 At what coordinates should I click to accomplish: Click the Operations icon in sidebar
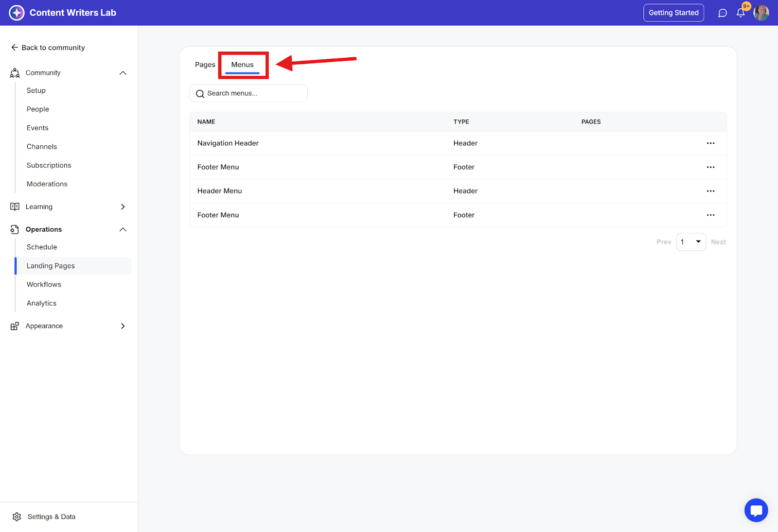(15, 229)
